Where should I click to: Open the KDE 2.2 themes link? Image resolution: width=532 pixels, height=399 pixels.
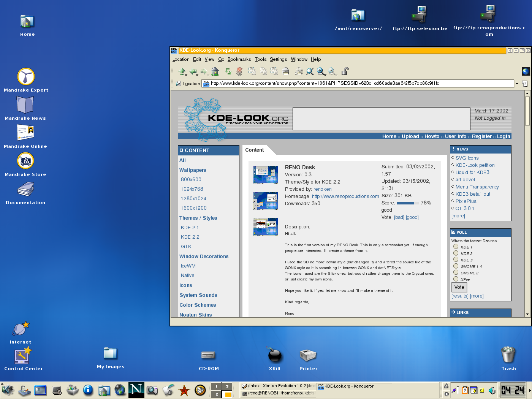coord(190,237)
